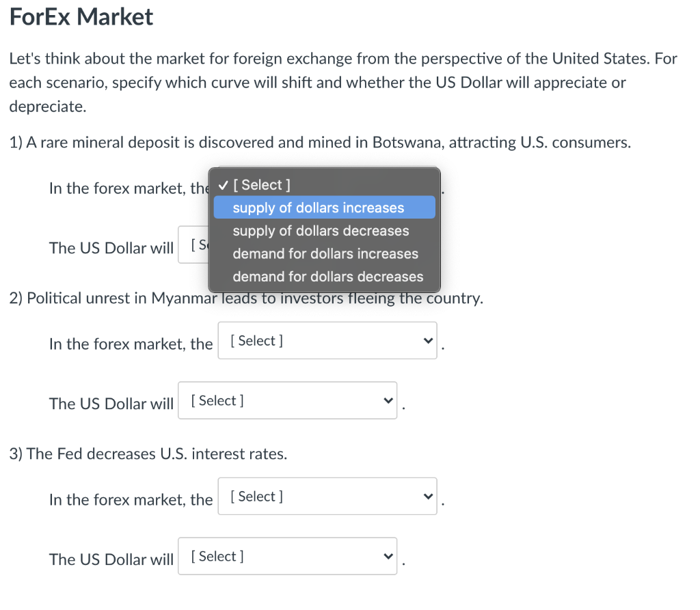
Task: Click chevron on question 3 Dollar dropdown
Action: coord(388,556)
